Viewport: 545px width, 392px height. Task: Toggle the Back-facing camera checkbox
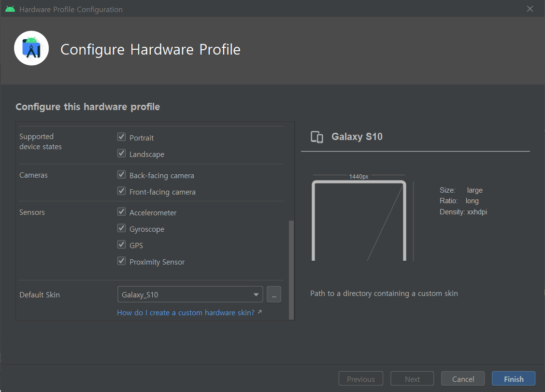pos(121,174)
